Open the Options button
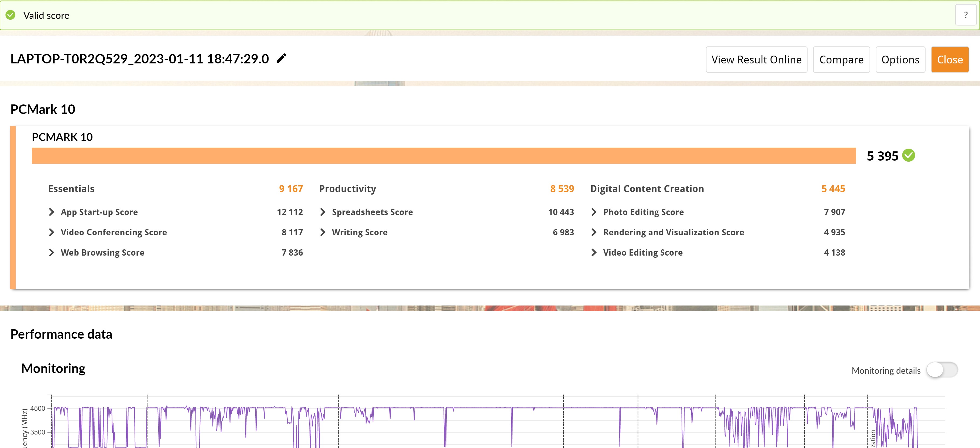 tap(900, 59)
